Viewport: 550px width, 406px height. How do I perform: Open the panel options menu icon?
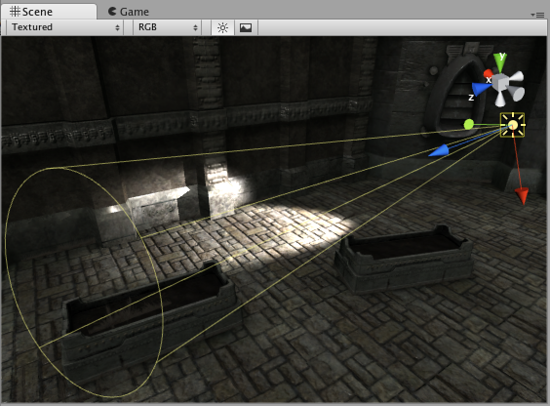coord(538,15)
